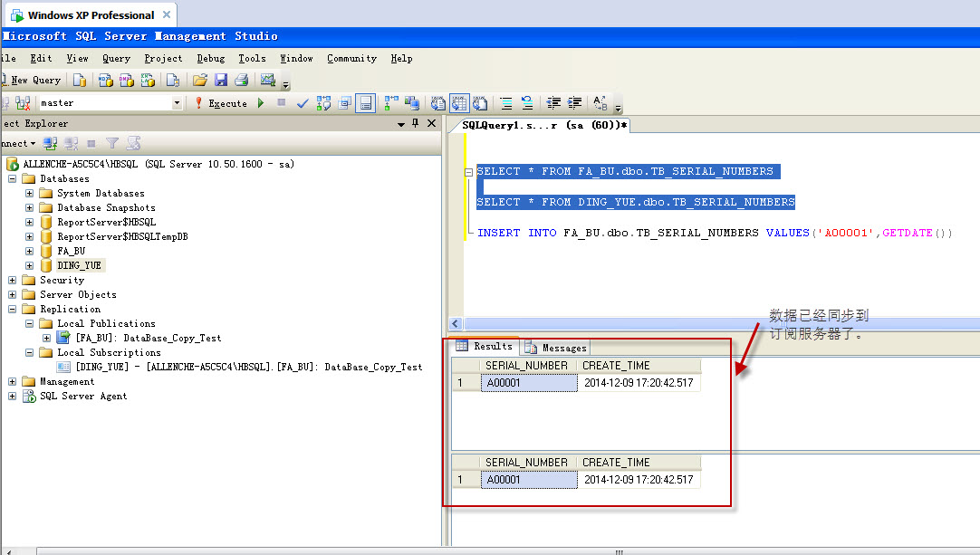Open the master database dropdown

tap(177, 103)
